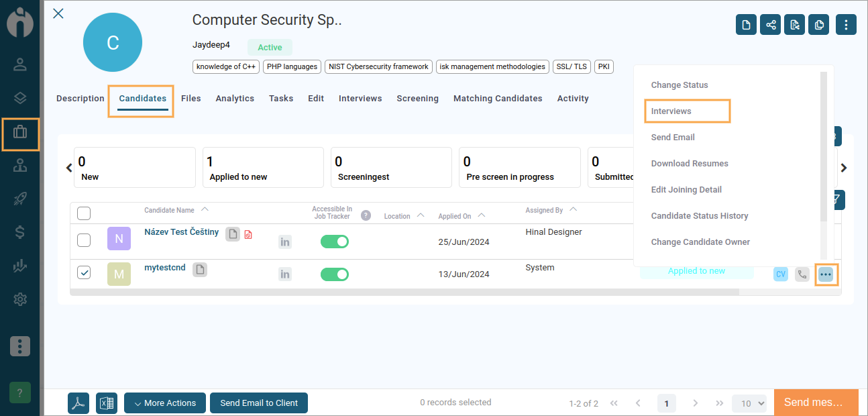
Task: Toggle Job Tracker access for Název Test Češtiny
Action: (335, 242)
